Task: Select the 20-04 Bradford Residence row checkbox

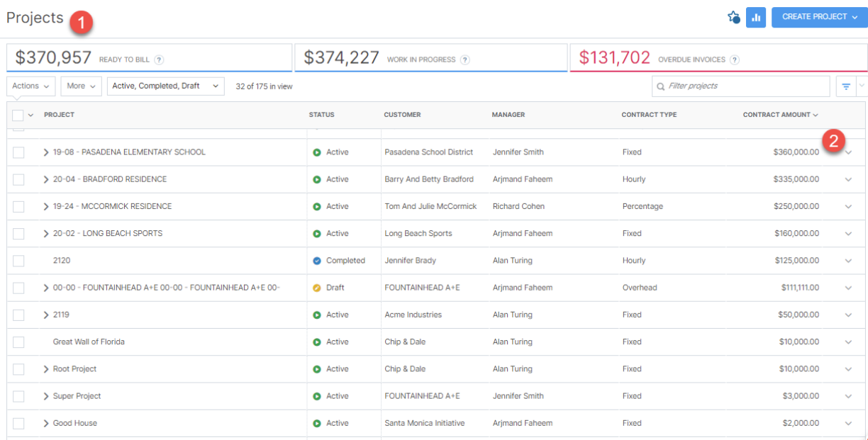Action: point(18,179)
